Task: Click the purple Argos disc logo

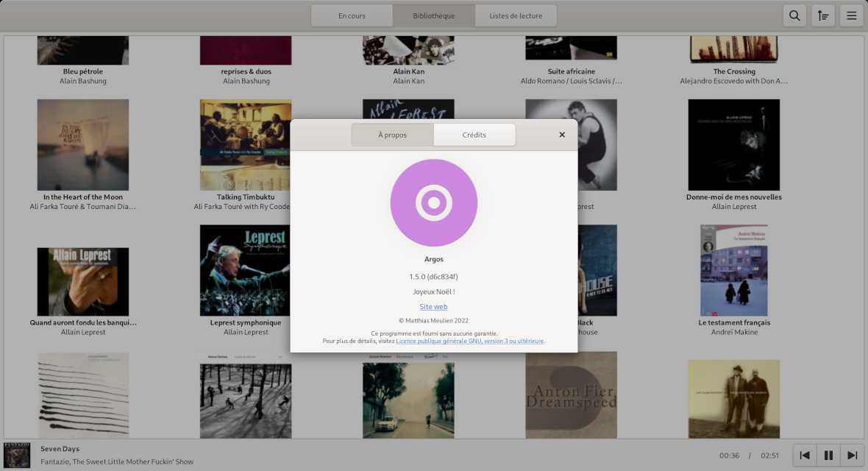Action: point(433,202)
